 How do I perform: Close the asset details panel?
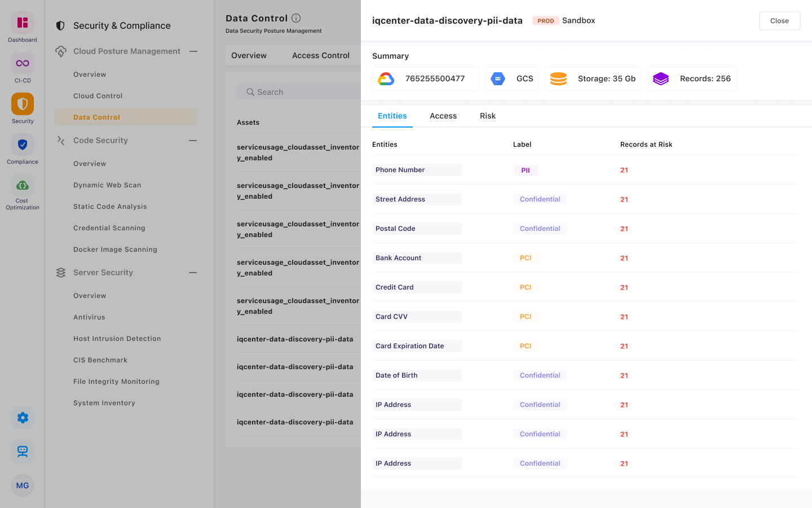(779, 21)
